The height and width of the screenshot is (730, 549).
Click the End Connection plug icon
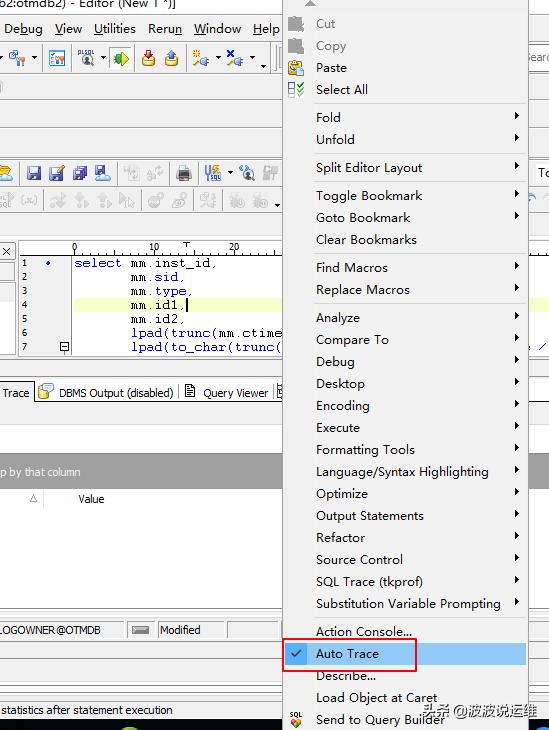[x=234, y=58]
